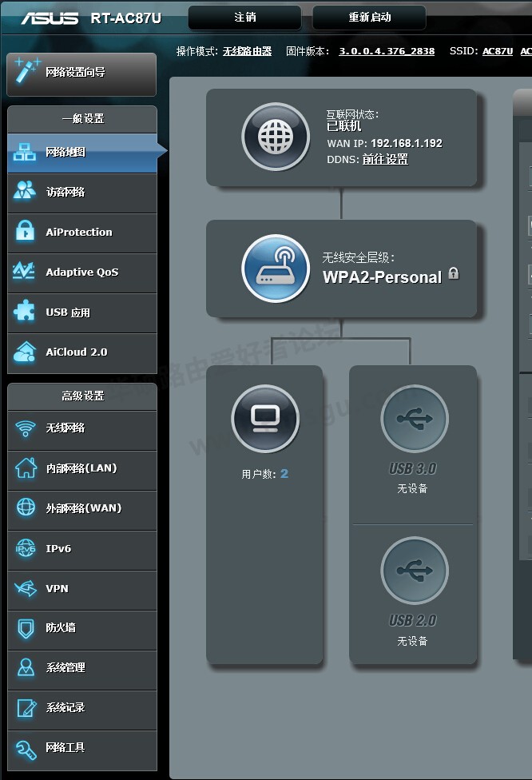Click the 网络工具 wrench tools icon

click(26, 749)
